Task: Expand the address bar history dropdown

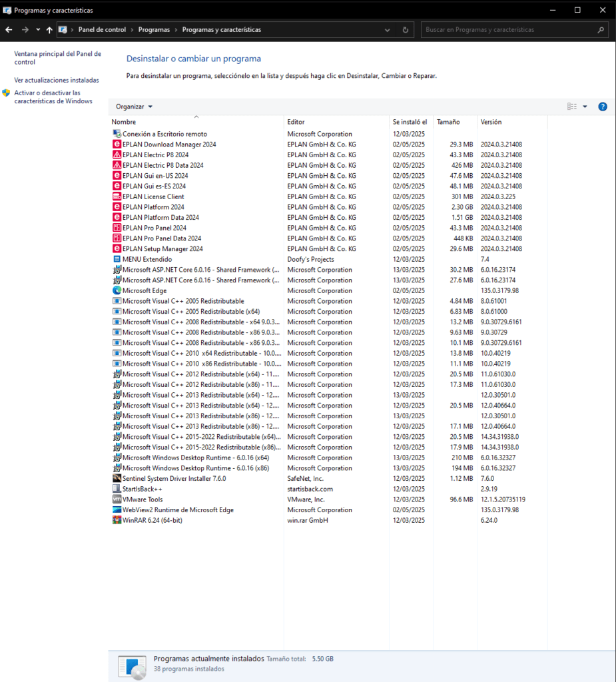Action: point(387,30)
